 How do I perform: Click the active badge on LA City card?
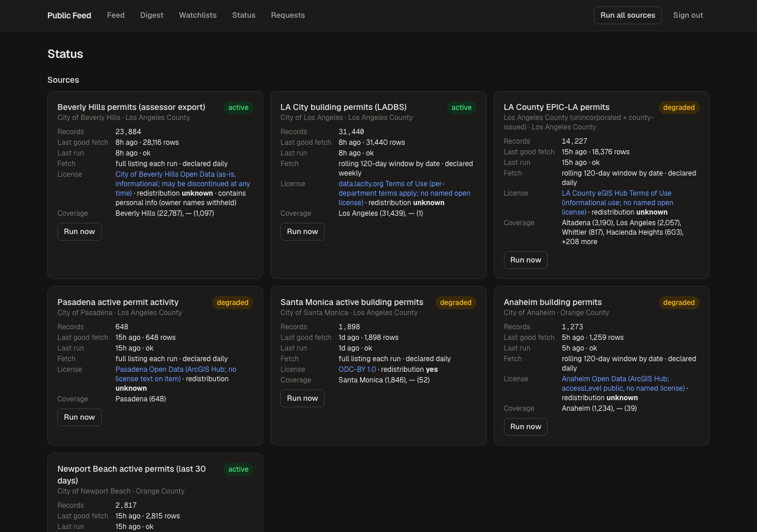click(x=461, y=108)
